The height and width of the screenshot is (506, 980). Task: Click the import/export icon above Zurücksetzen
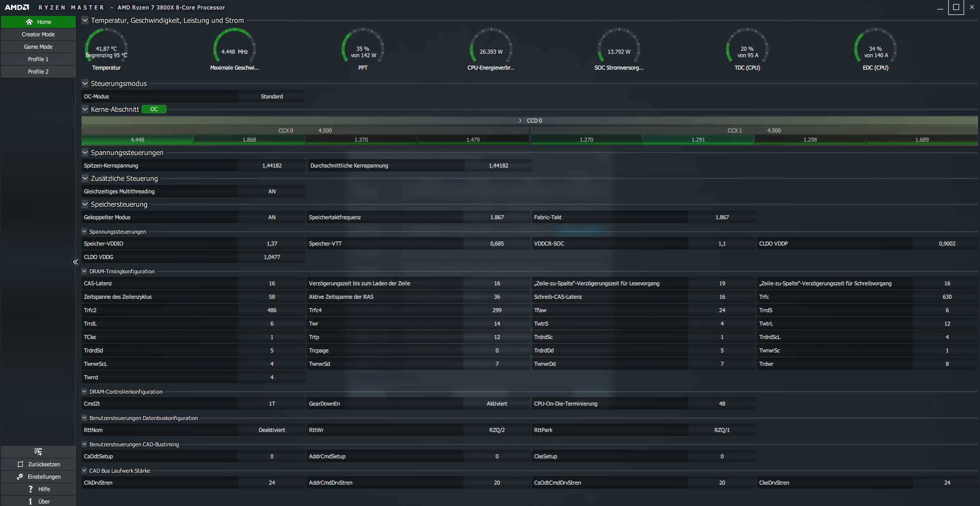pyautogui.click(x=38, y=452)
